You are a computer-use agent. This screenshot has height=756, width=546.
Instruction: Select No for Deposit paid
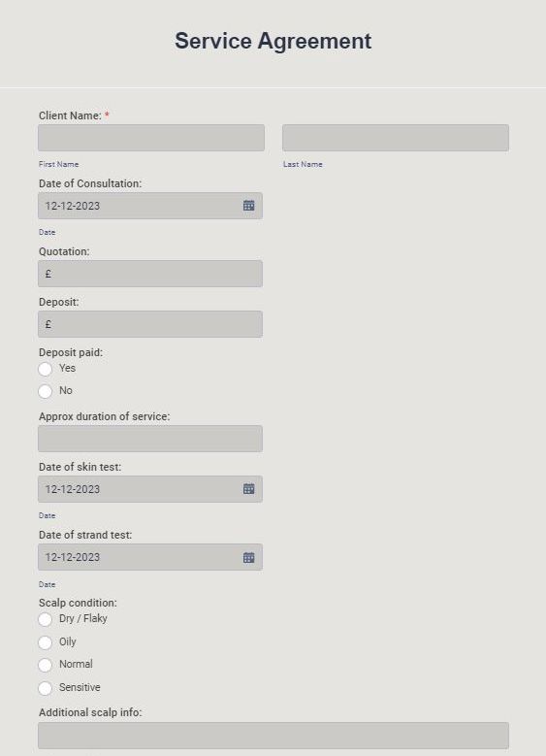click(x=46, y=391)
